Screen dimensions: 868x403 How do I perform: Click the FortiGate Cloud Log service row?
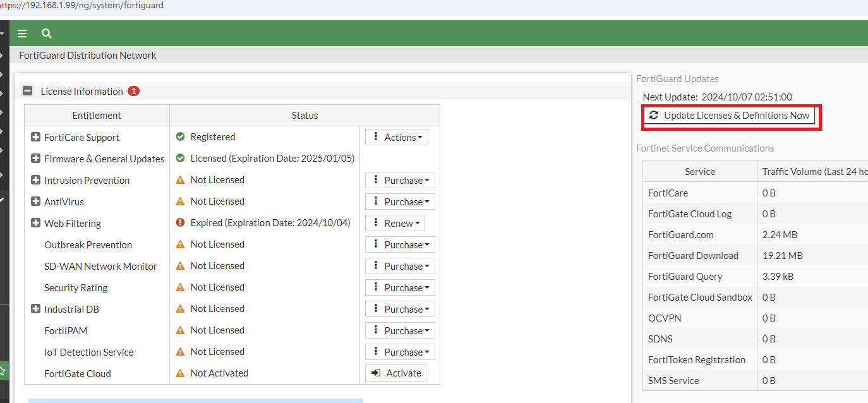pyautogui.click(x=756, y=214)
